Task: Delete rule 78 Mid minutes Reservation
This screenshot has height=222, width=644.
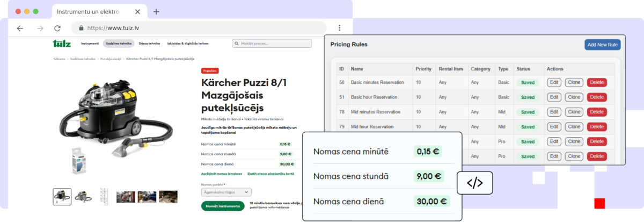Action: coord(597,112)
